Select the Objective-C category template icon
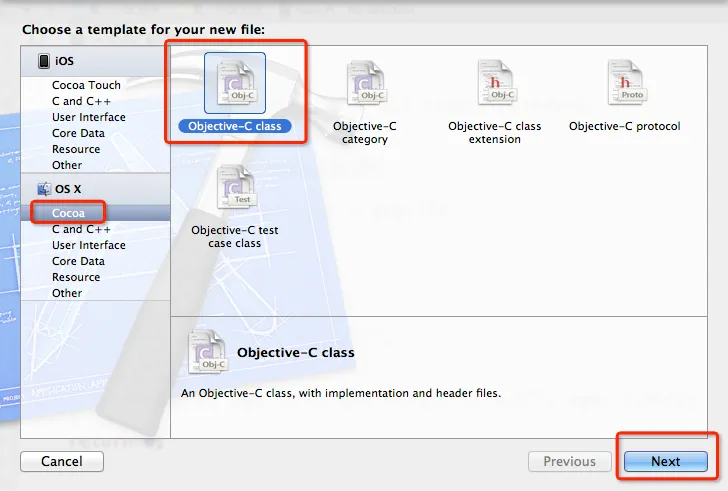 pyautogui.click(x=365, y=83)
